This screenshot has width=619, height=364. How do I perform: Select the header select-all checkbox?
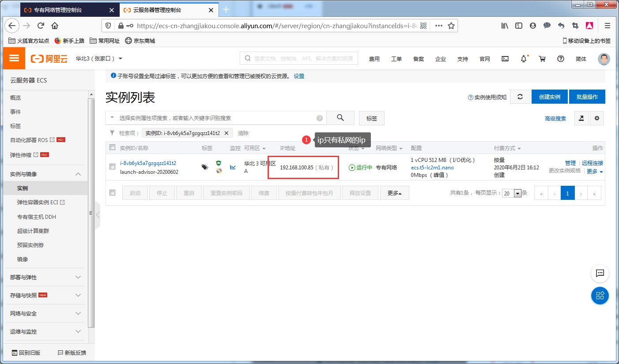click(112, 148)
